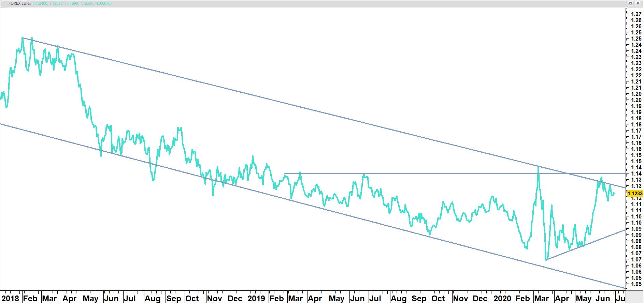Select the lower descending channel trendline
The width and height of the screenshot is (644, 303).
pos(307,204)
